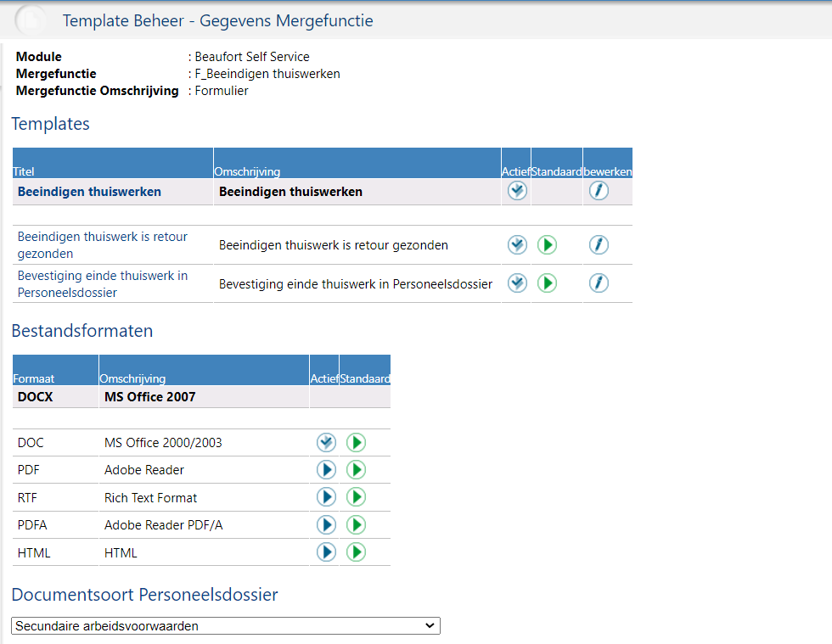Screen dimensions: 832x644
Task: Open Beeindigen thuiswerk is retour gezonden link
Action: [x=103, y=245]
